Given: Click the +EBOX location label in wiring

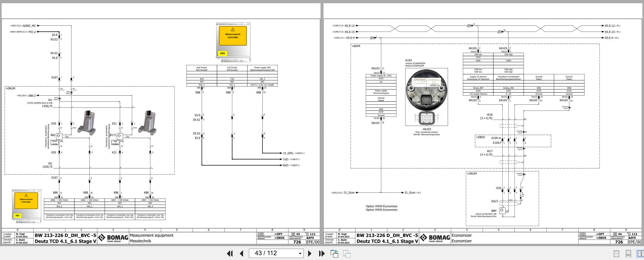Looking at the screenshot, I should [481, 137].
